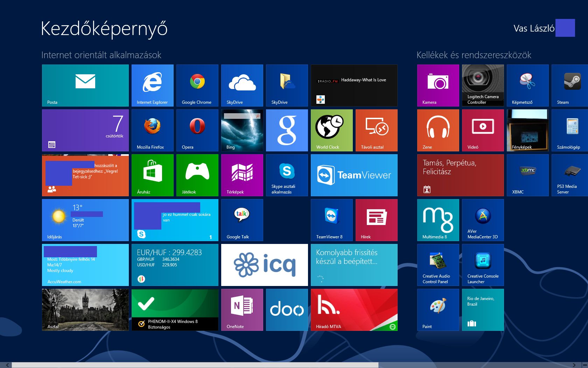Click the horizontal scrollbar thumb
The width and height of the screenshot is (588, 368).
pyautogui.click(x=195, y=365)
